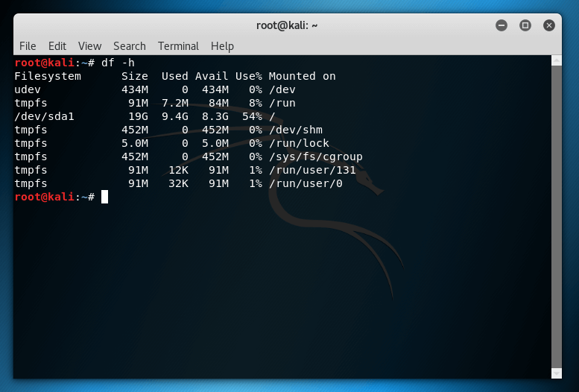Click the cursor at the bottom prompt
579x392 pixels.
coord(105,197)
